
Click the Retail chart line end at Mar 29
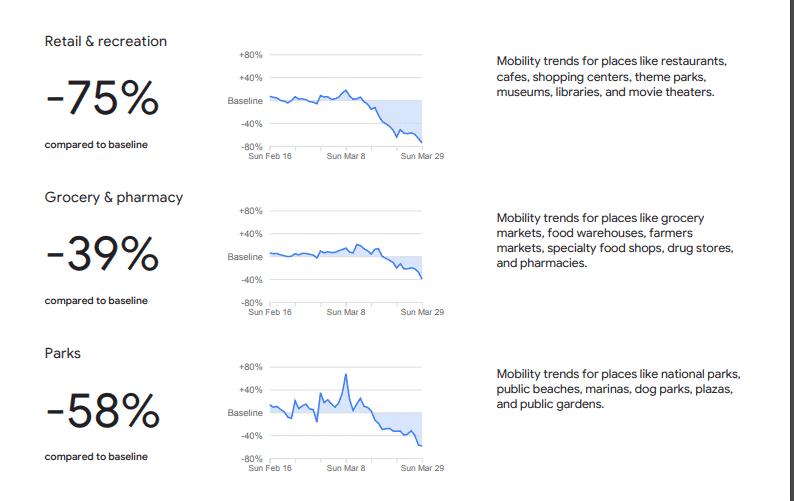pos(421,142)
